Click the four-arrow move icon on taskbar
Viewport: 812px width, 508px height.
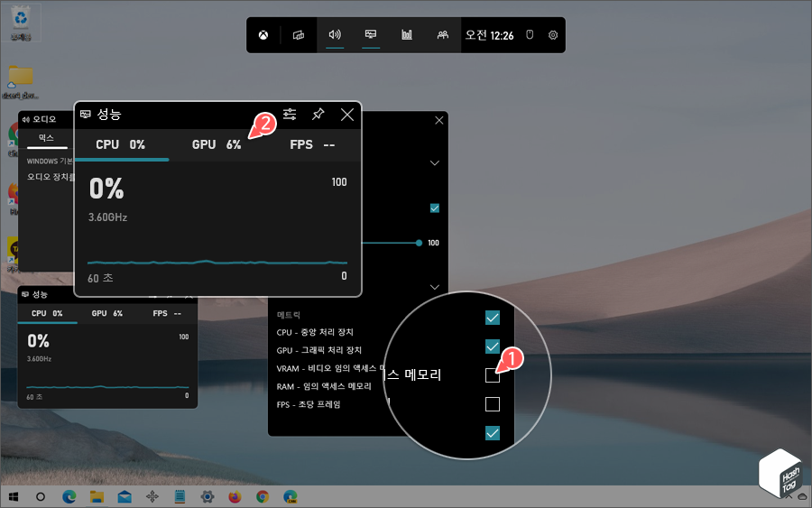tap(152, 497)
